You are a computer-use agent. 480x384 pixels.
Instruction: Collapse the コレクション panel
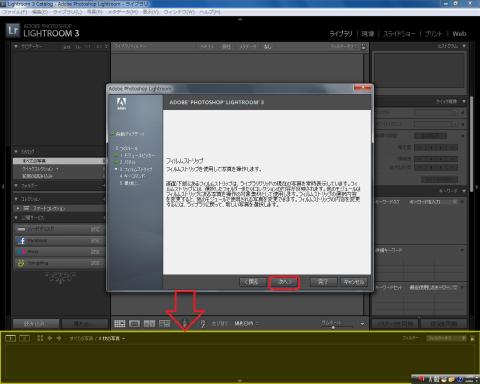click(16, 199)
